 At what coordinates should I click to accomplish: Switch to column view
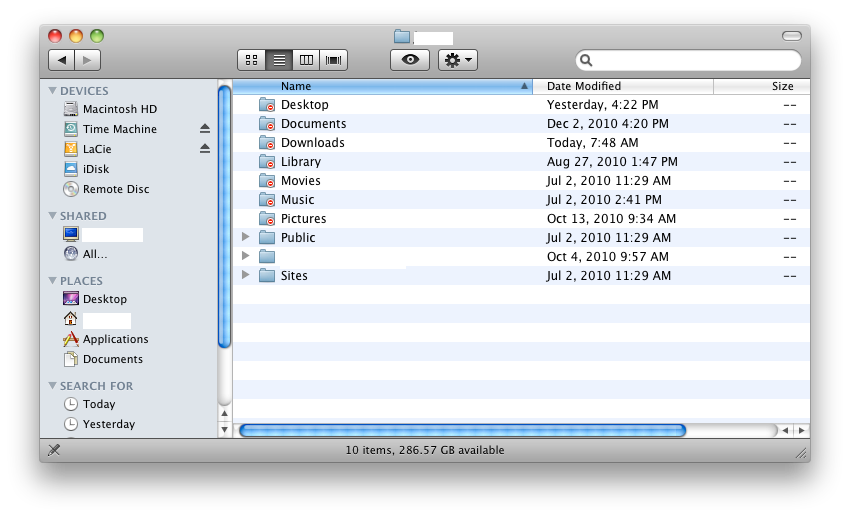tap(306, 60)
